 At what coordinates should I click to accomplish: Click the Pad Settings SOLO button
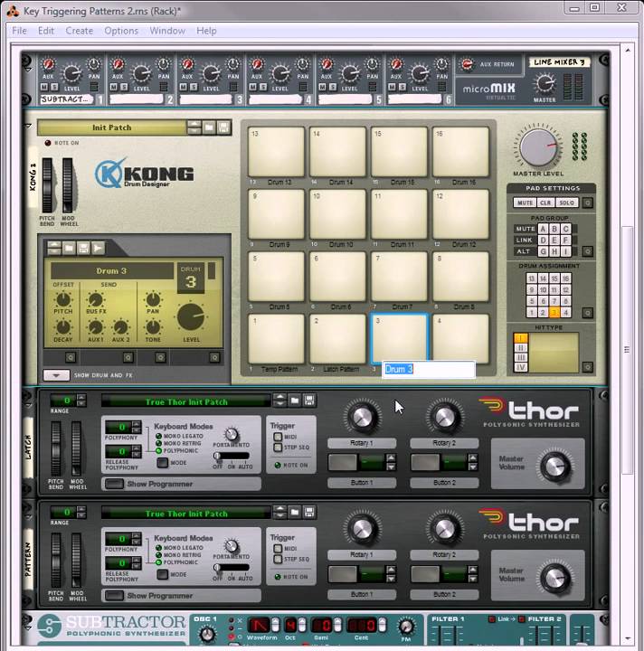[x=567, y=203]
